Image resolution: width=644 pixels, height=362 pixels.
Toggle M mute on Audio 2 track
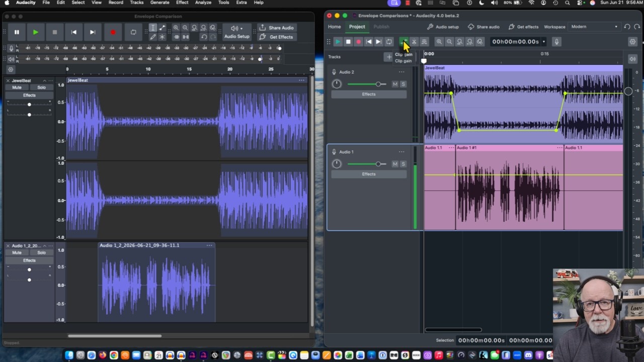[395, 84]
